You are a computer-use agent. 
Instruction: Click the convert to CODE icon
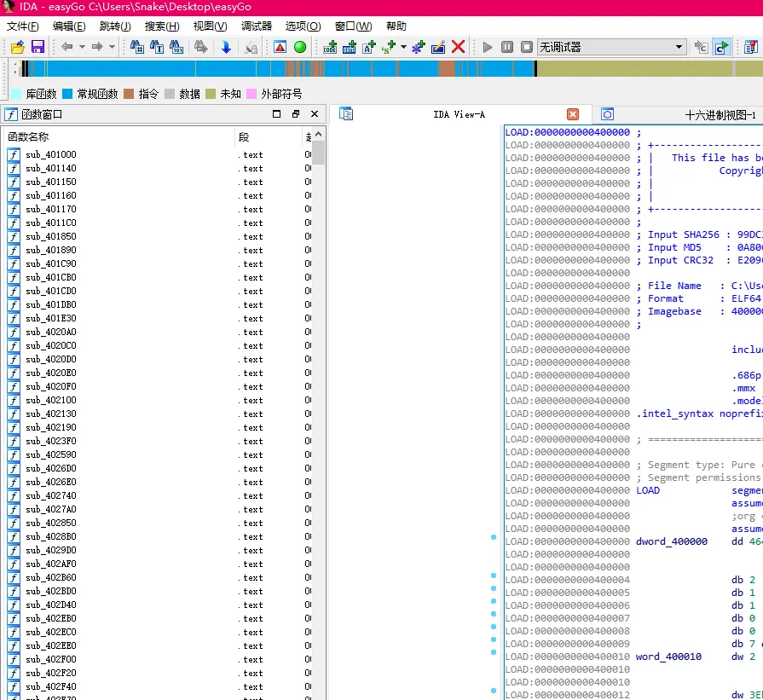(330, 47)
